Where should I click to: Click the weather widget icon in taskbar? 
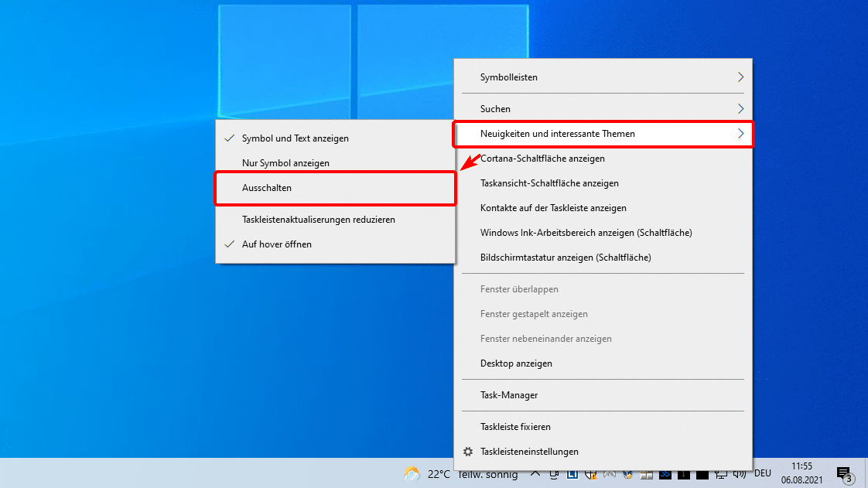coord(412,473)
